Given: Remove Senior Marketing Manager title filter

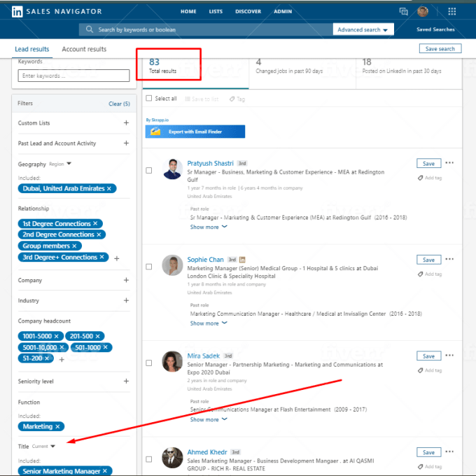Looking at the screenshot, I should click(x=105, y=471).
